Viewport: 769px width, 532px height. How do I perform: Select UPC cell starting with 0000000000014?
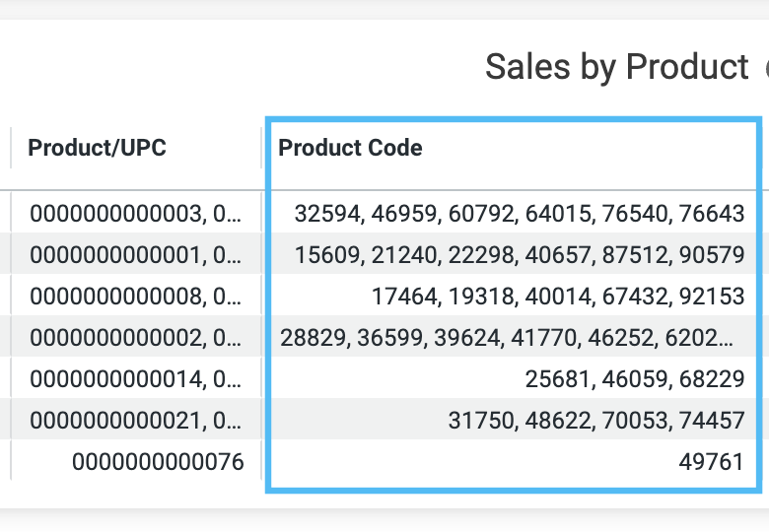point(136,378)
